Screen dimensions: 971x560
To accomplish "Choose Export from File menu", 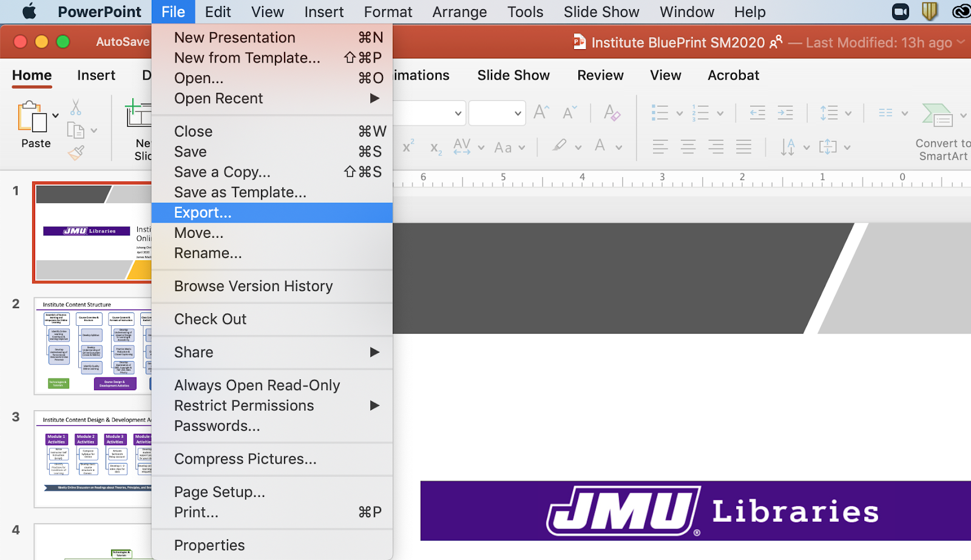I will click(272, 213).
